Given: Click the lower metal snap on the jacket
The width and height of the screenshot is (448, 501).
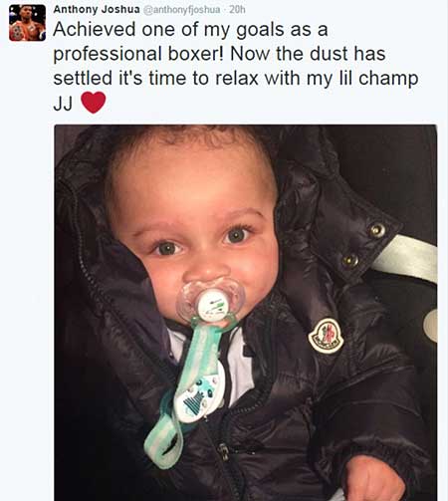Looking at the screenshot, I should 350,260.
